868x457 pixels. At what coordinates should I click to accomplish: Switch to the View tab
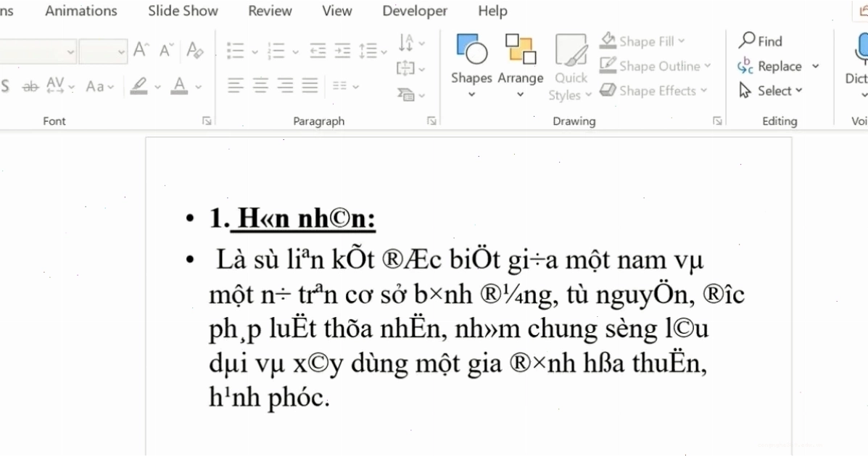click(x=336, y=11)
